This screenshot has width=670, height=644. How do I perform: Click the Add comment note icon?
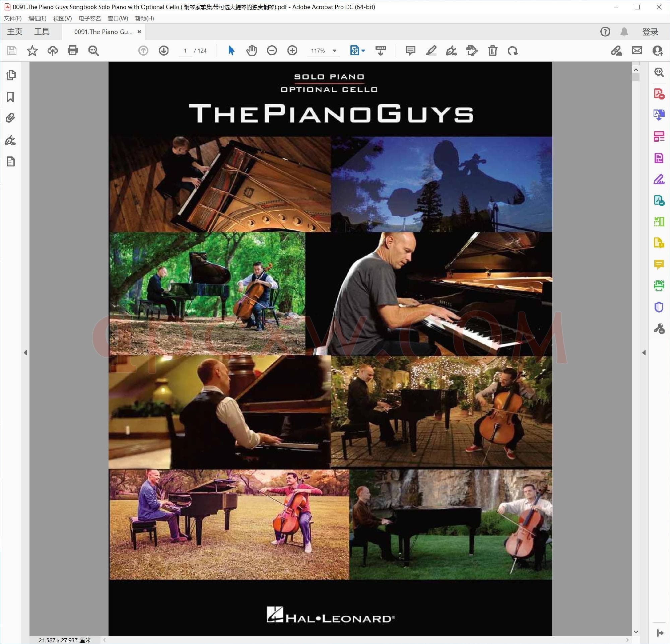click(x=410, y=51)
